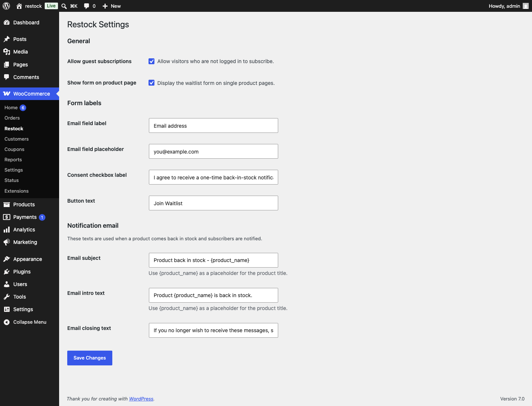Click the WordPress logo icon
Viewport: 532px width, 406px height.
(6, 6)
